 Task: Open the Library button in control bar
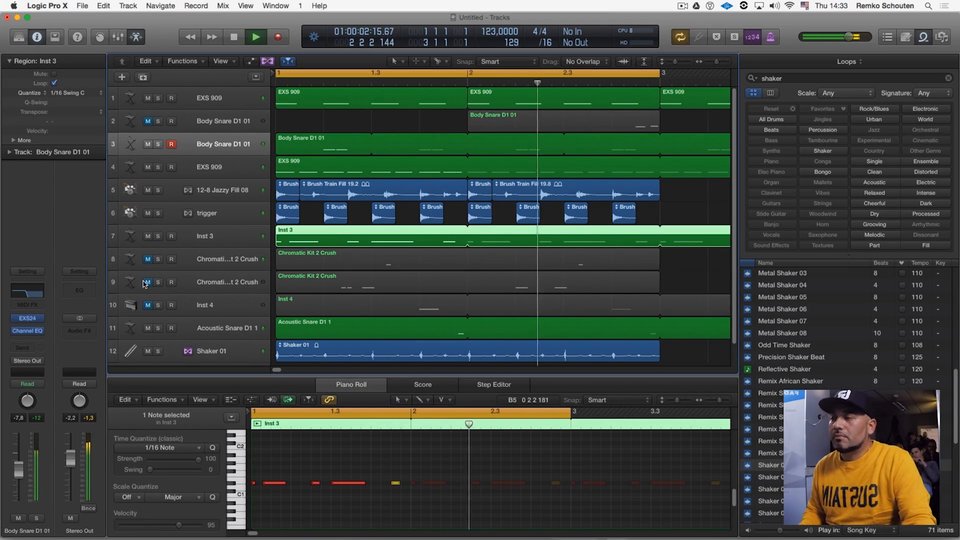click(x=19, y=37)
